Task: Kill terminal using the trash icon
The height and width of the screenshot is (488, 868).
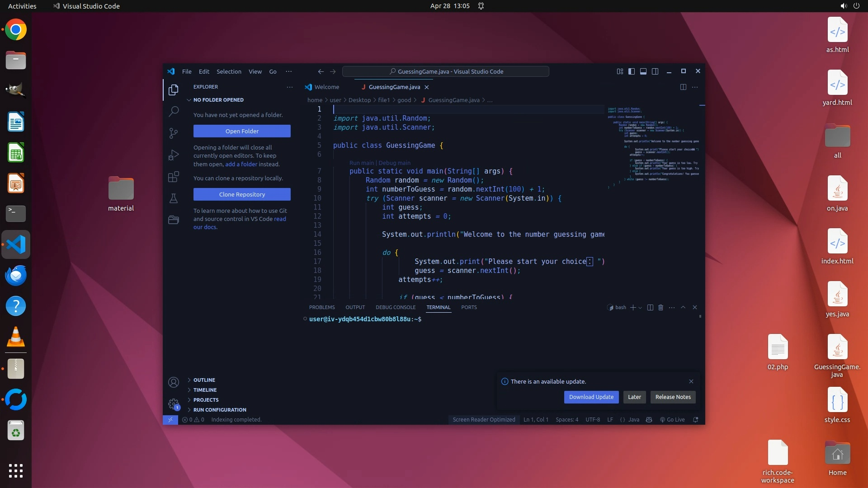Action: tap(660, 307)
